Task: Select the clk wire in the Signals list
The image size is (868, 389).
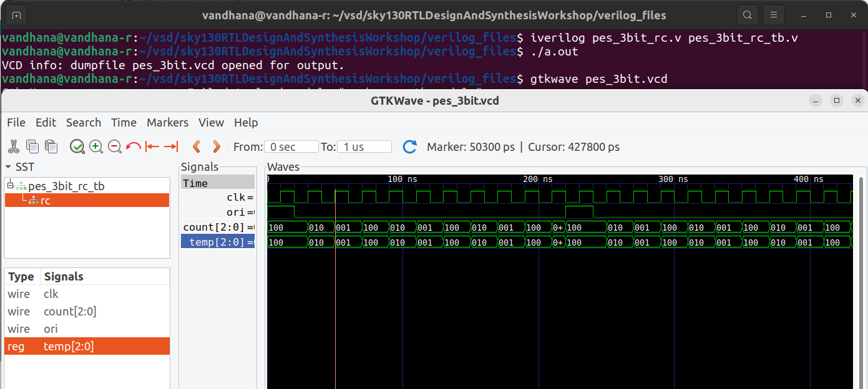Action: coord(51,294)
